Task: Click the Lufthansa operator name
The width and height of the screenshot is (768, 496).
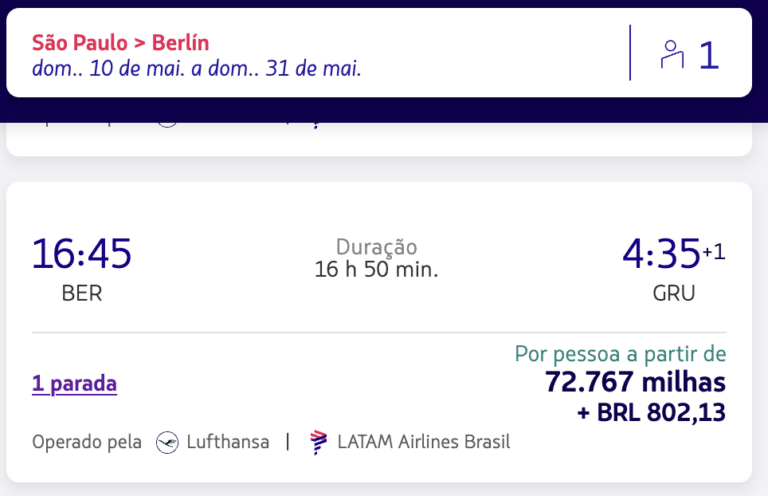Action: pos(228,442)
